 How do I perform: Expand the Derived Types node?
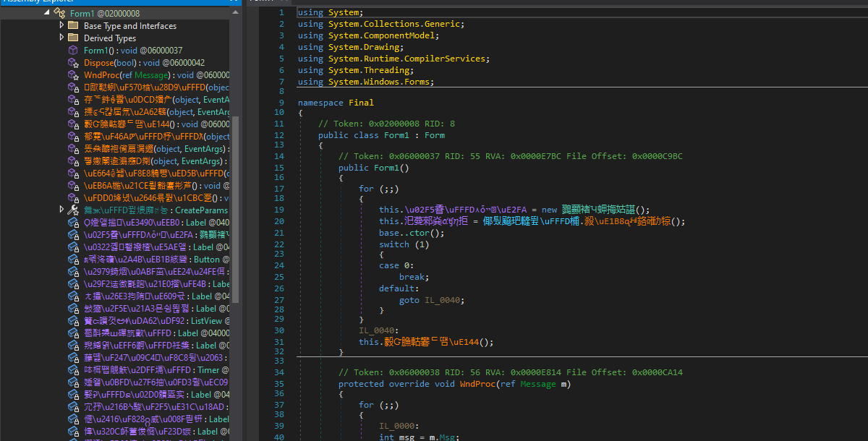coord(62,38)
